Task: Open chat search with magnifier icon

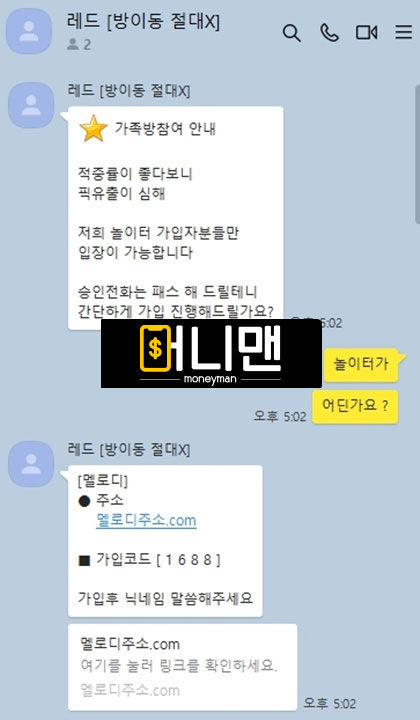Action: pos(291,33)
